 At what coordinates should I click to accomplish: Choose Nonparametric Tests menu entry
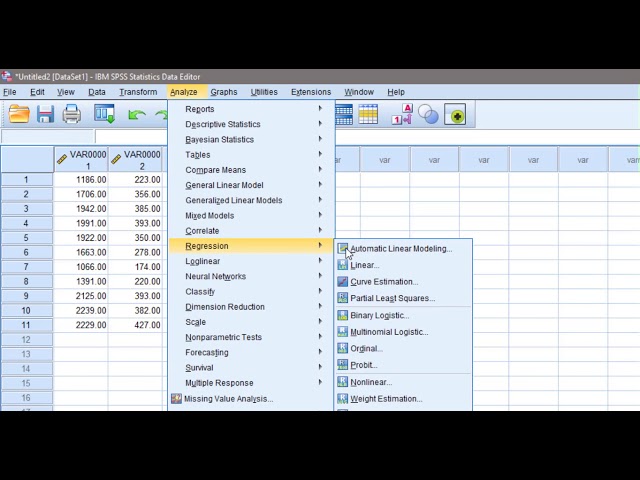click(251, 337)
